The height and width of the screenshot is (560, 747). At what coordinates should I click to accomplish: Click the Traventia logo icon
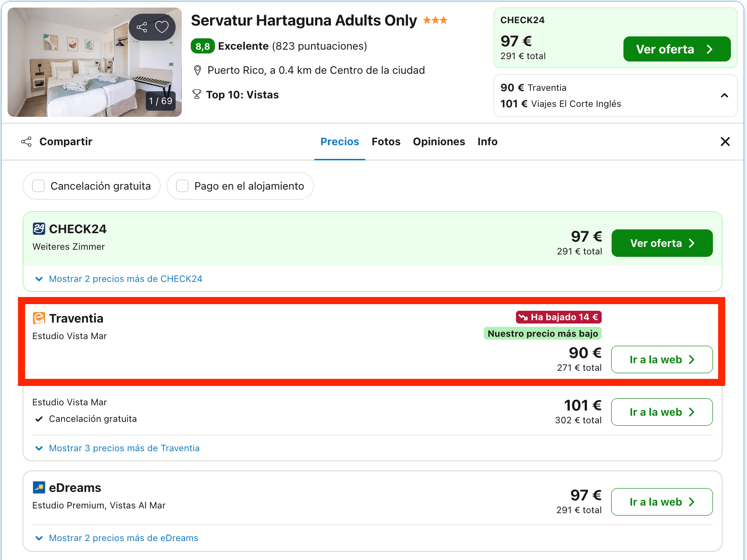39,318
